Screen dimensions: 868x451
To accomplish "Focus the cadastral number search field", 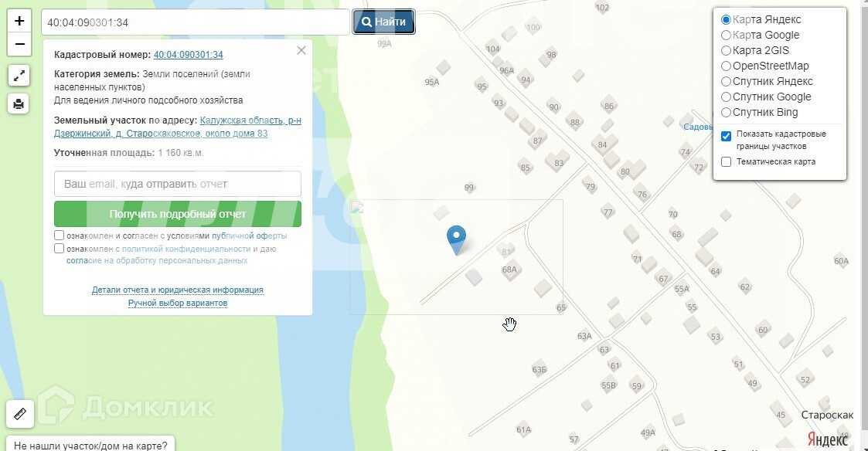I will click(196, 22).
